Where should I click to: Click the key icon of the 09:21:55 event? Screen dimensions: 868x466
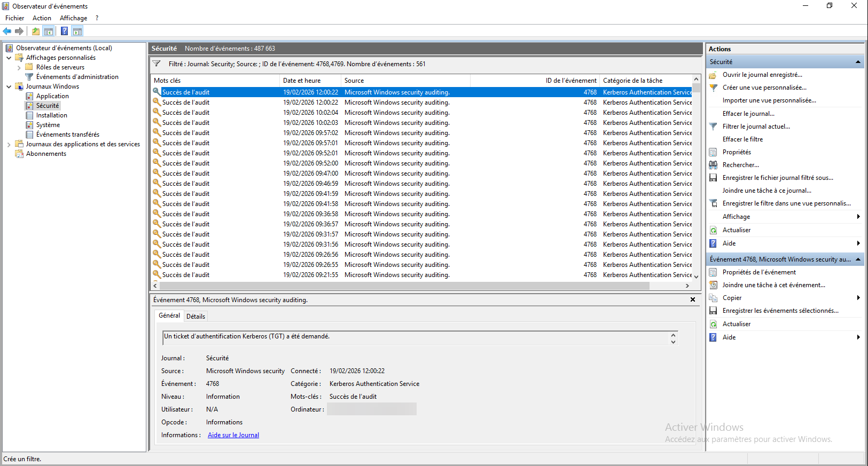click(x=157, y=274)
